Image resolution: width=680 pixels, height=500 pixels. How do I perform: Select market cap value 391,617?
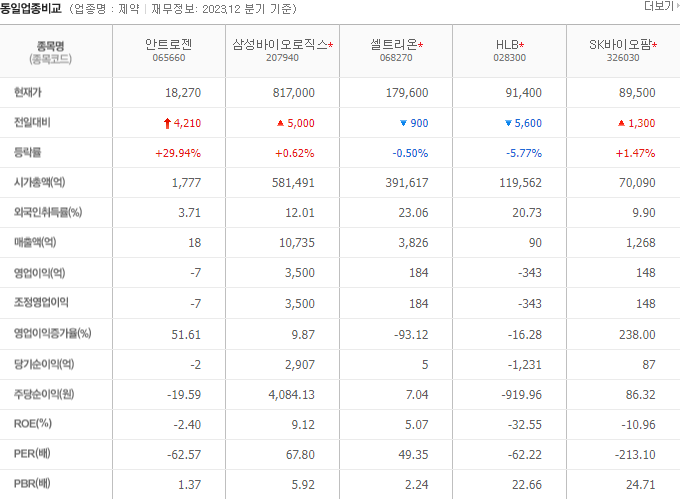(407, 183)
